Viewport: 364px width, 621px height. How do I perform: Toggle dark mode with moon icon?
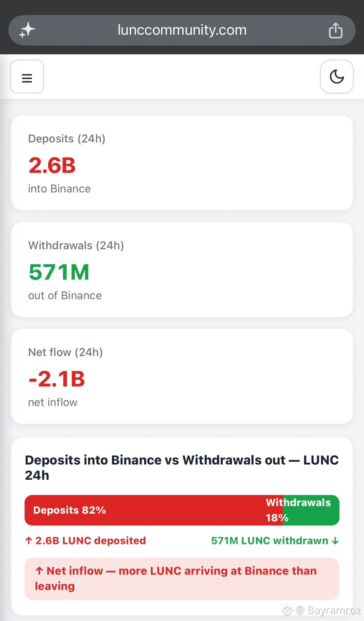point(337,77)
